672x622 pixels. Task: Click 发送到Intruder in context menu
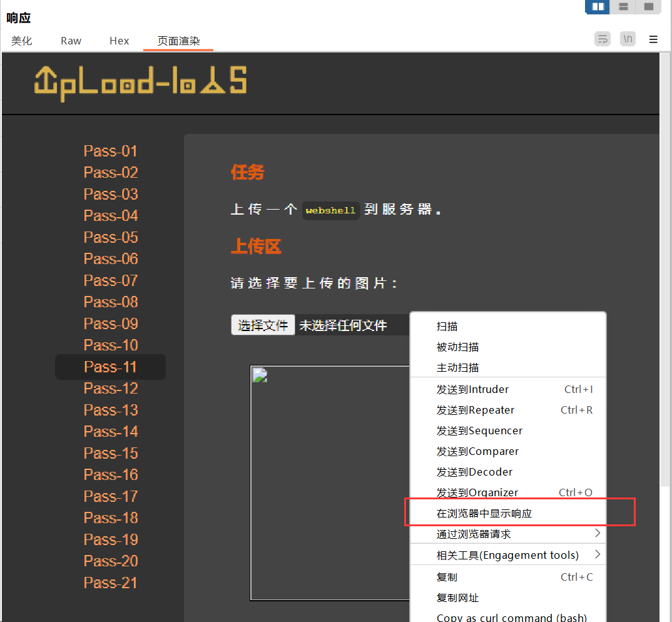point(472,389)
